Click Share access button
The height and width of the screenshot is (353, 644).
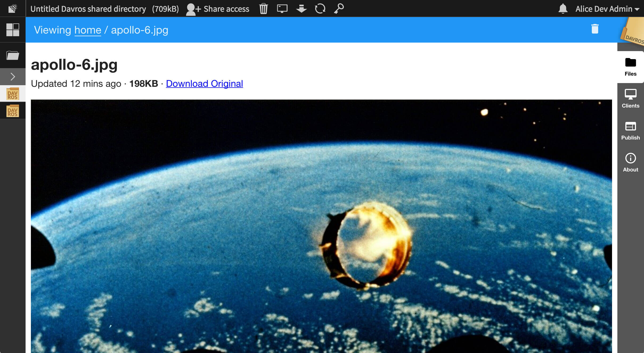218,9
